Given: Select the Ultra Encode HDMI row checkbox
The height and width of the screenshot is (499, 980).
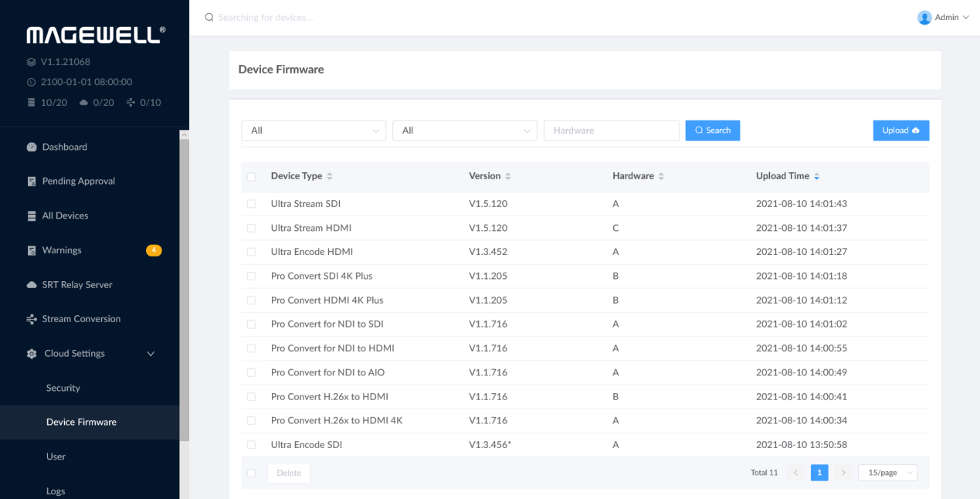Looking at the screenshot, I should coord(251,252).
